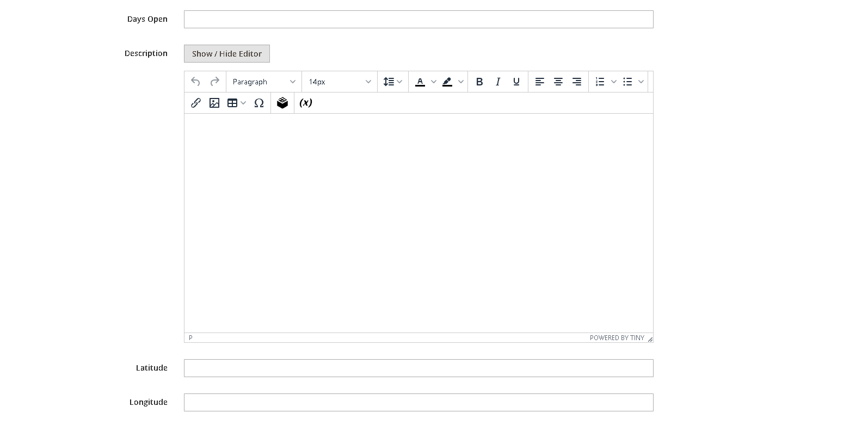
Task: Click the Show / Hide Editor button
Action: click(x=227, y=54)
